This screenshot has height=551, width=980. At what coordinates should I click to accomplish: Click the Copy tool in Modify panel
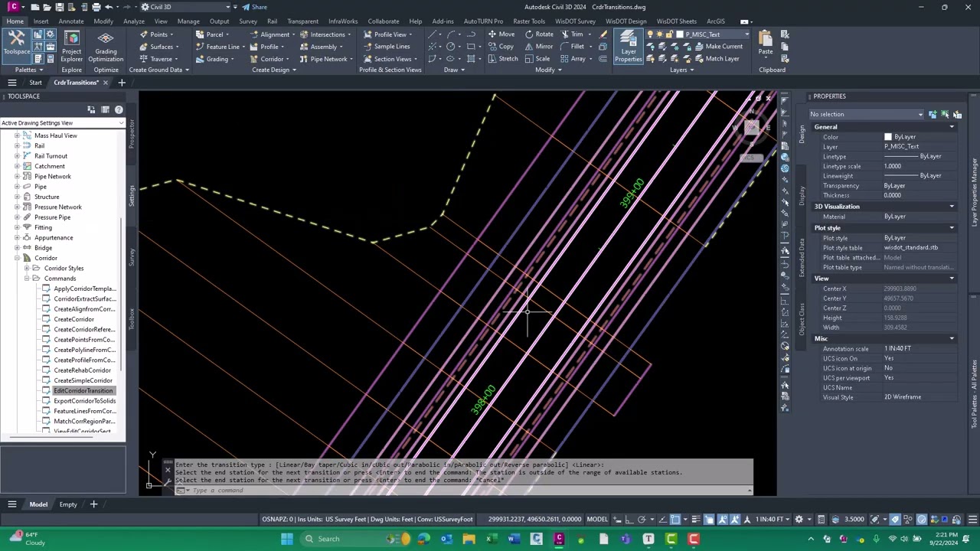coord(501,47)
